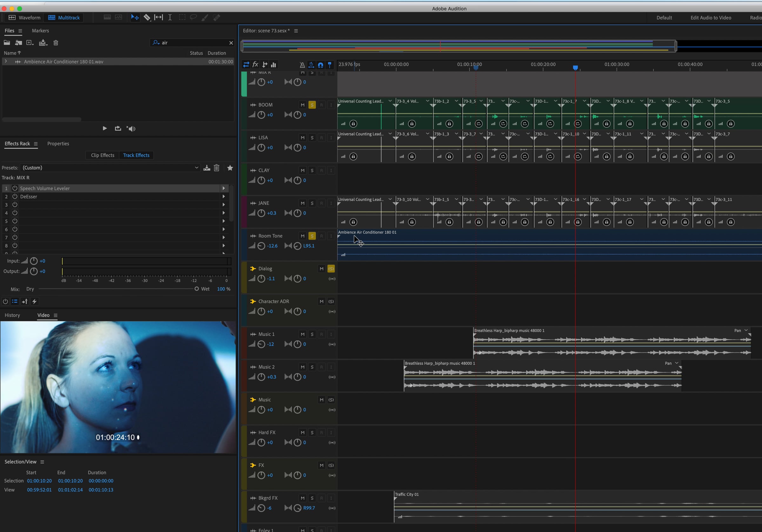Click the loop playback icon in Files panel
The width and height of the screenshot is (762, 532).
pyautogui.click(x=118, y=129)
